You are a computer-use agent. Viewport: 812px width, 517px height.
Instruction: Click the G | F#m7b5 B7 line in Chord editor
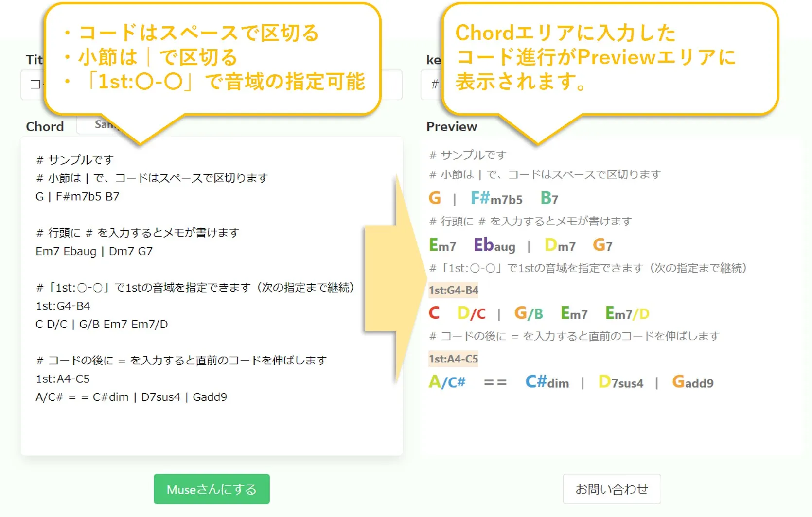coord(78,197)
